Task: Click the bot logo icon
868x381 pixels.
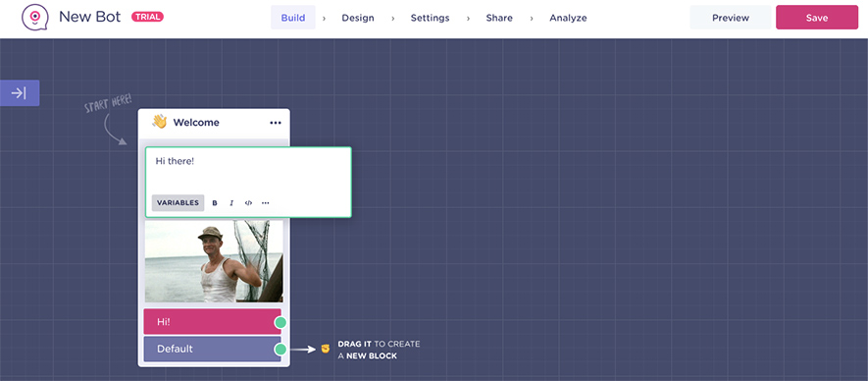Action: 34,18
